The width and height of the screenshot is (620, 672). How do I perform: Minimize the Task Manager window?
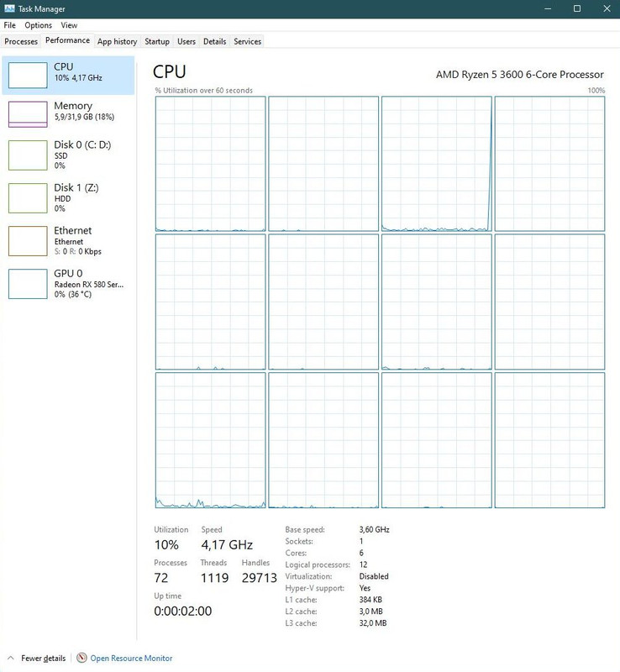click(548, 8)
